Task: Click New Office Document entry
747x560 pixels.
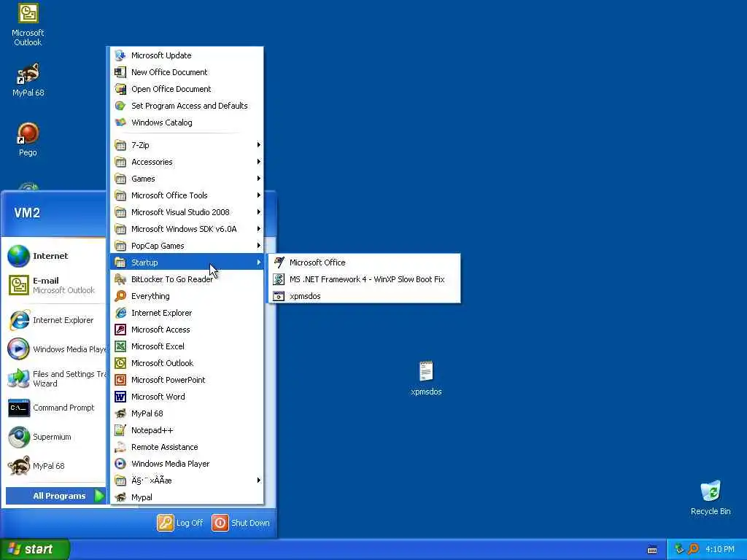Action: 187,72
